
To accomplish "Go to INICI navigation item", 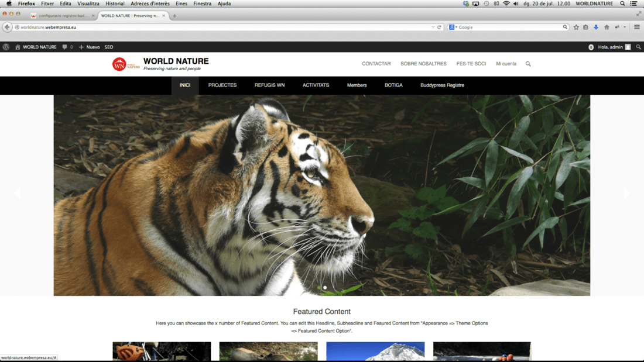I will coord(185,85).
